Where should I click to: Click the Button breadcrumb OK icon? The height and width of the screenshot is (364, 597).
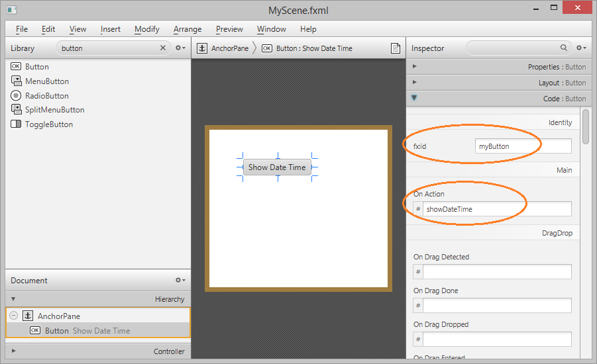coord(267,48)
